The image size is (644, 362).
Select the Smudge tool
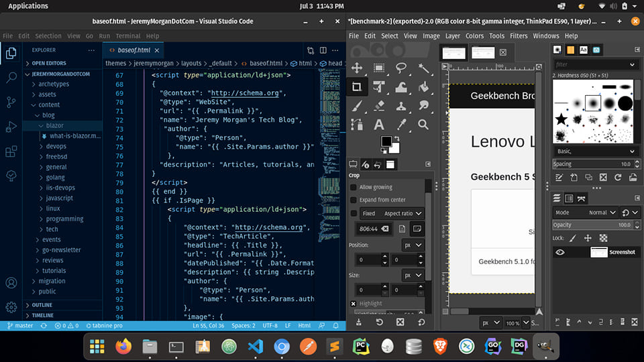pos(423,106)
